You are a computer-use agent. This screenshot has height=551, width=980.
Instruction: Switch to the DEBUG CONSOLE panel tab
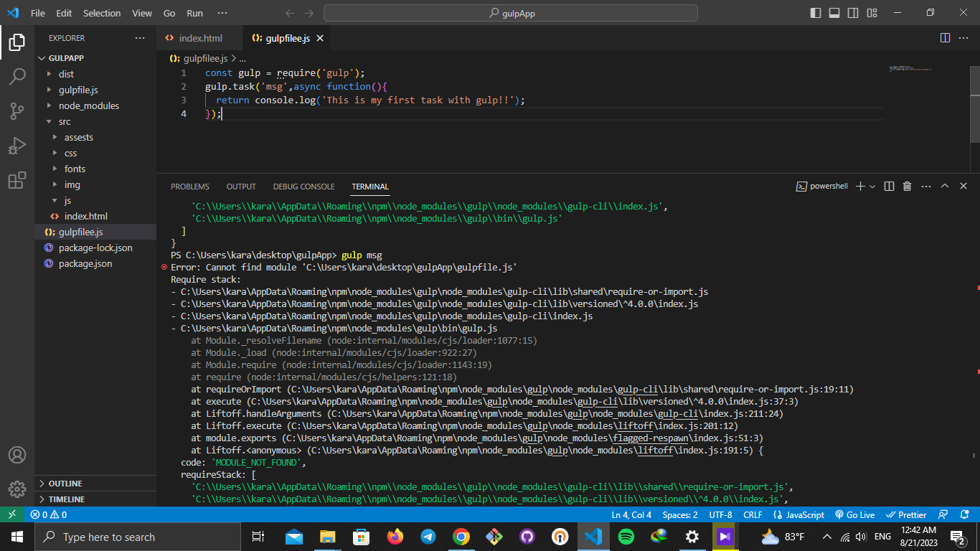(x=303, y=187)
